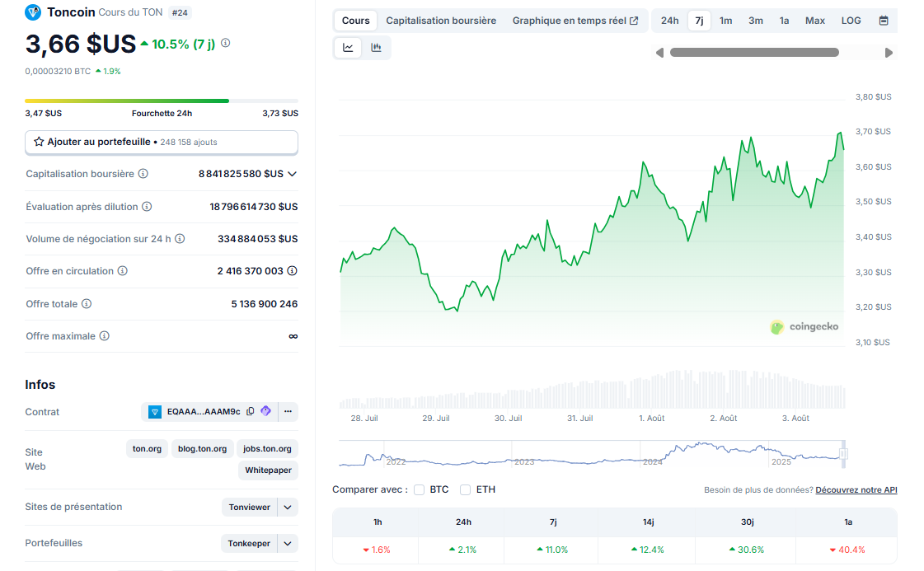Image resolution: width=924 pixels, height=571 pixels.
Task: Click 18 796 614 730 $US valuation value
Action: pos(254,207)
